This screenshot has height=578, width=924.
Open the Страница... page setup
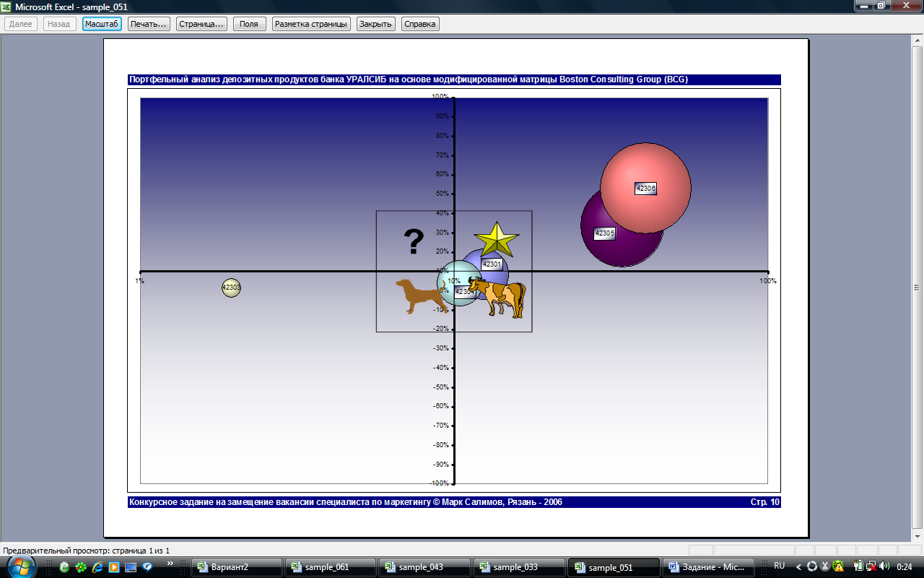(201, 24)
